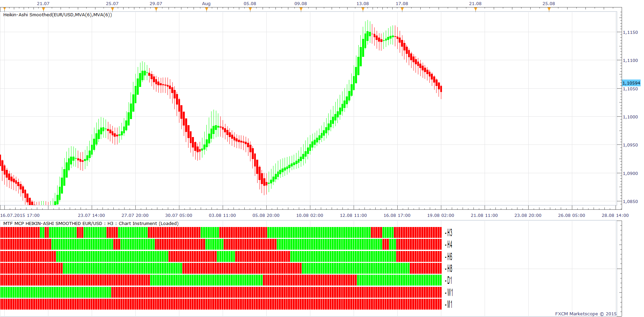Click the orange day marker below 25.08
The width and height of the screenshot is (644, 317).
point(549,9)
